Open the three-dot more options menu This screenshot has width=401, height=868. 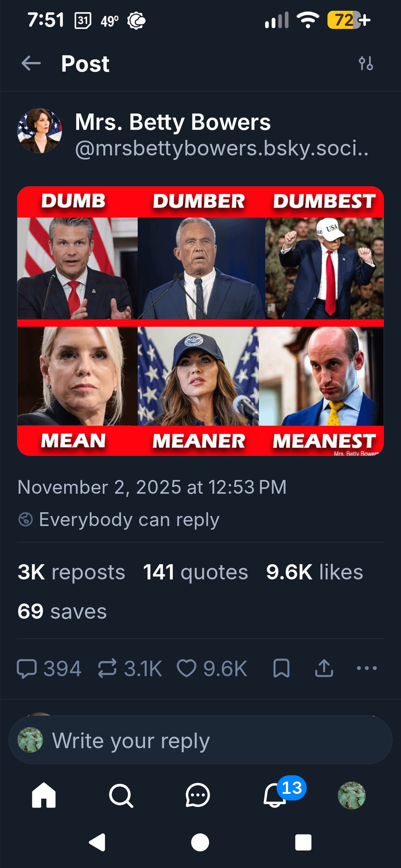366,668
